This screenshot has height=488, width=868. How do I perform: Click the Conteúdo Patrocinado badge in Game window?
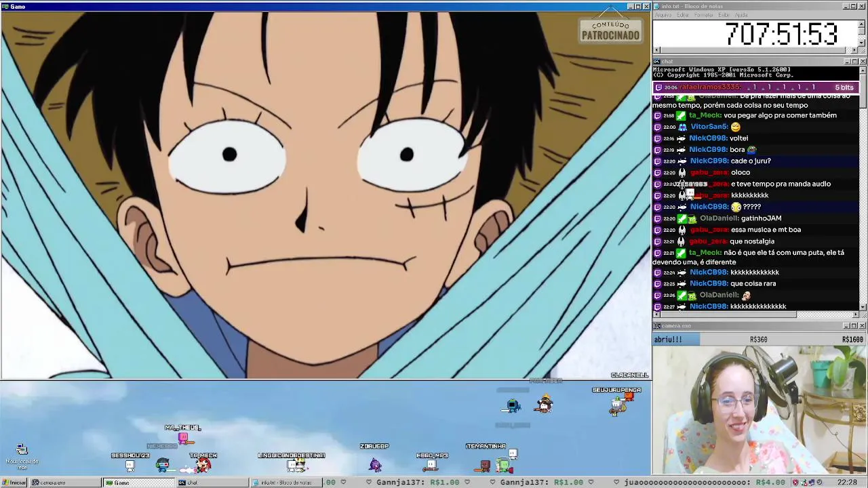coord(610,30)
